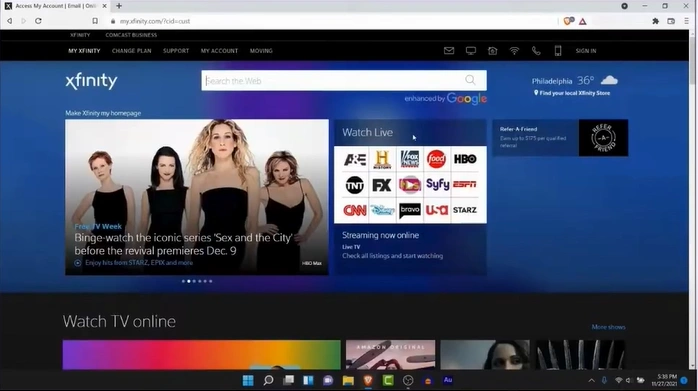Click Make Xfinity my homepage link
This screenshot has height=391, width=698.
tap(103, 113)
